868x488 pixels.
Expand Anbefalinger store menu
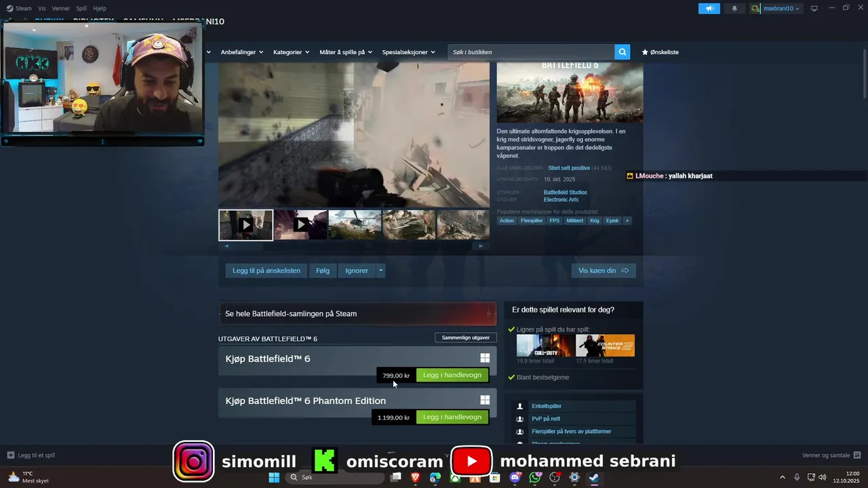[x=241, y=52]
